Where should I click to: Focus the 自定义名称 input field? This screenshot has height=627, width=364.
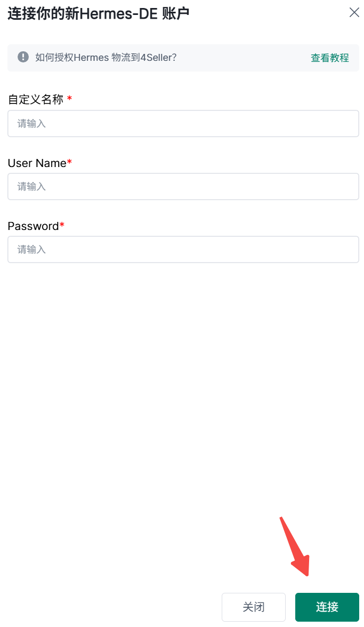tap(183, 123)
